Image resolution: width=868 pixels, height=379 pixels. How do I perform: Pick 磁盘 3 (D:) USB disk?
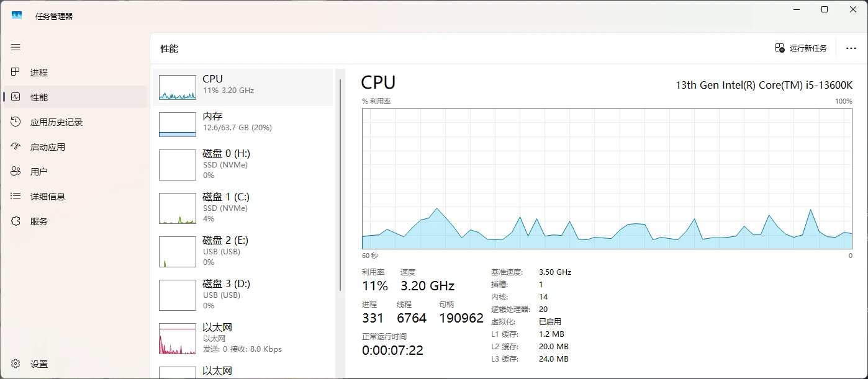pos(243,295)
